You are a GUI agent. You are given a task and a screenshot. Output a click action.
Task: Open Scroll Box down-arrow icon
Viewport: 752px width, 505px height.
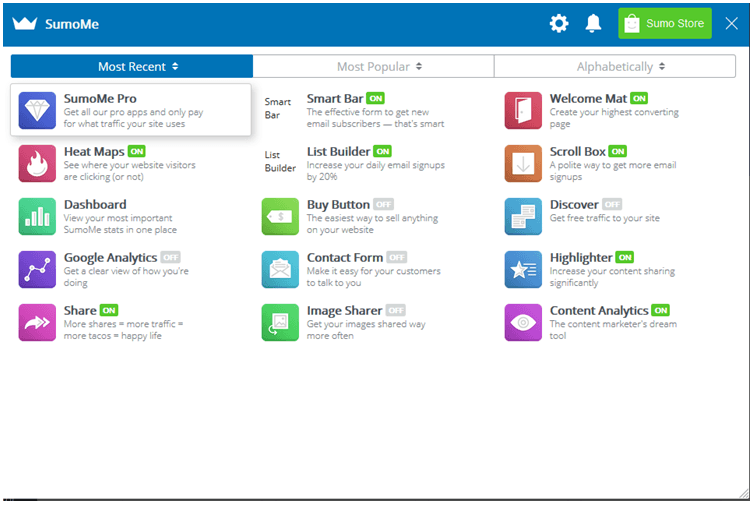523,164
